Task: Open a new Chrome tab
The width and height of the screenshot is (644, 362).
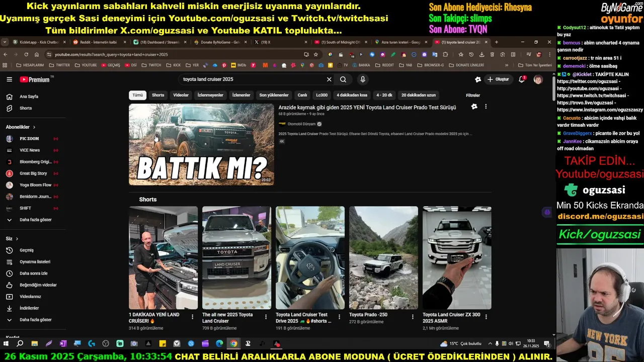Action: point(497,42)
